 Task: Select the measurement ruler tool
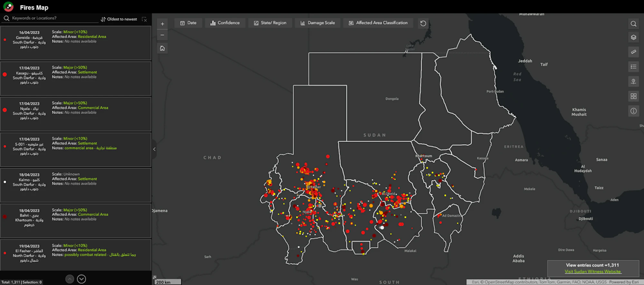tap(633, 52)
